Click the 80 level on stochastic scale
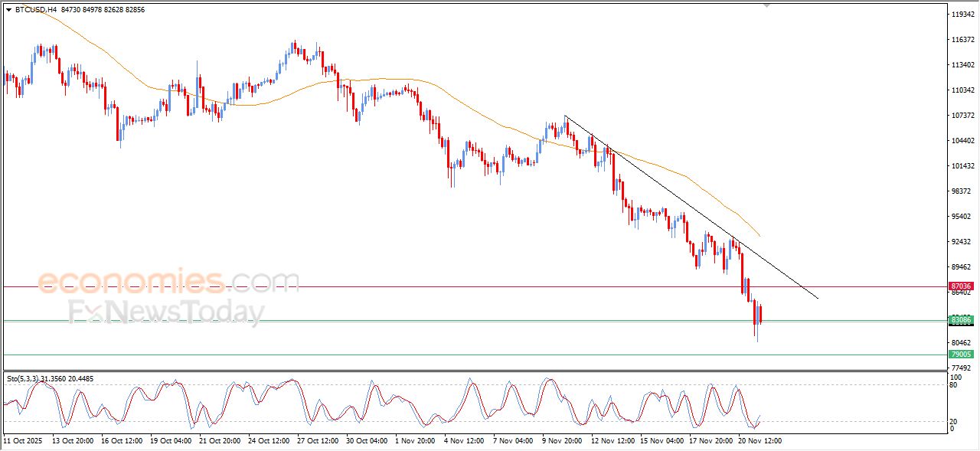This screenshot has height=451, width=980. 953,385
